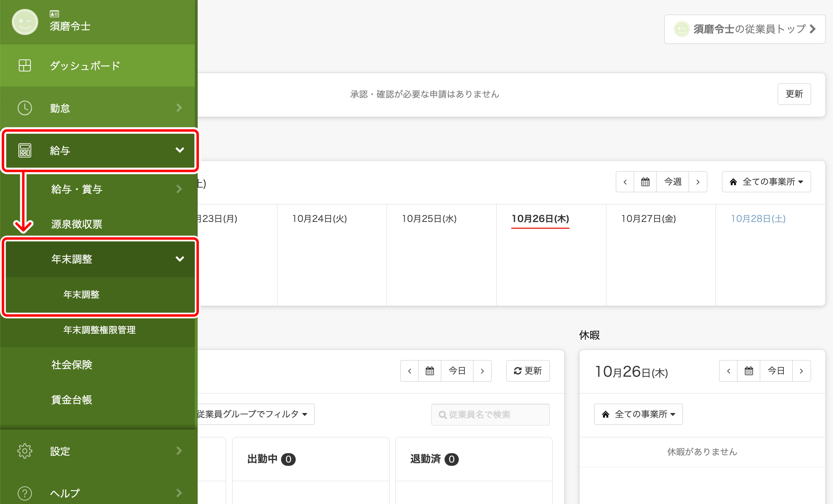Click 今日 button in 休暇 panel
The image size is (833, 504).
tap(776, 371)
